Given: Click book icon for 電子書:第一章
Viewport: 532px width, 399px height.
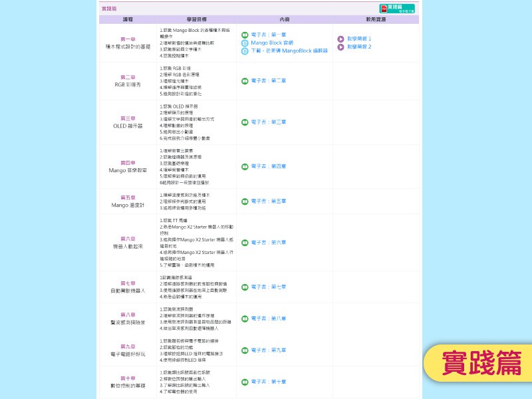Looking at the screenshot, I should 245,35.
